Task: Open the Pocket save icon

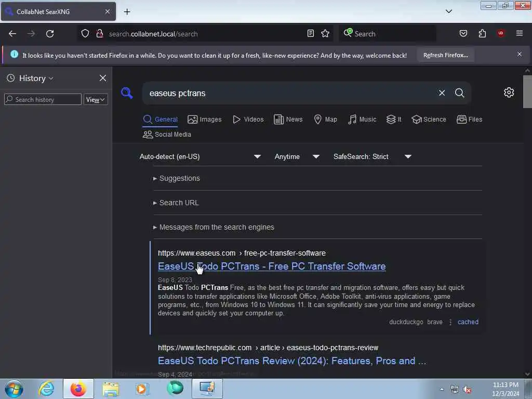Action: click(x=463, y=33)
